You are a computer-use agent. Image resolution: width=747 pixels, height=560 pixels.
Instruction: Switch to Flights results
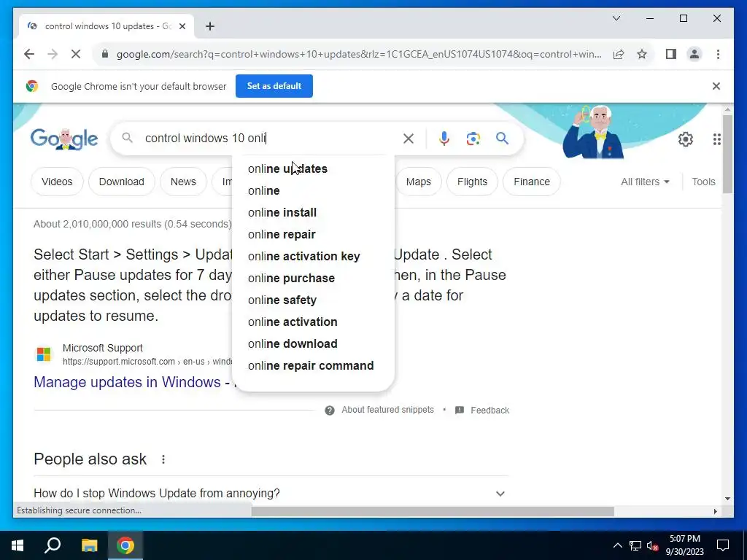coord(472,182)
